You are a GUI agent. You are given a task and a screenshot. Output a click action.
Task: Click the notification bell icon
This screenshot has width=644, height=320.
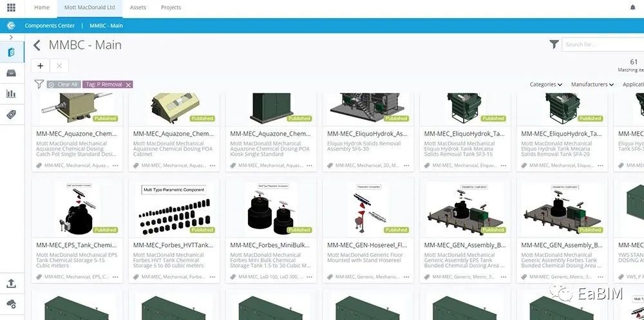coord(632,8)
